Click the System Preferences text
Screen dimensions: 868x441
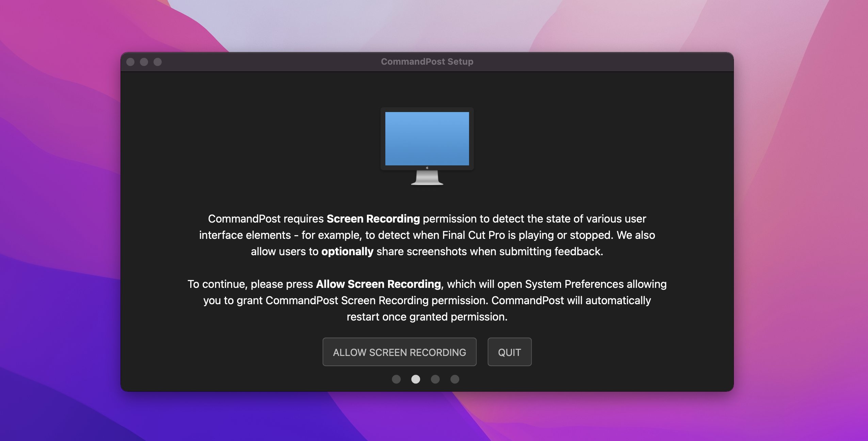click(x=574, y=284)
